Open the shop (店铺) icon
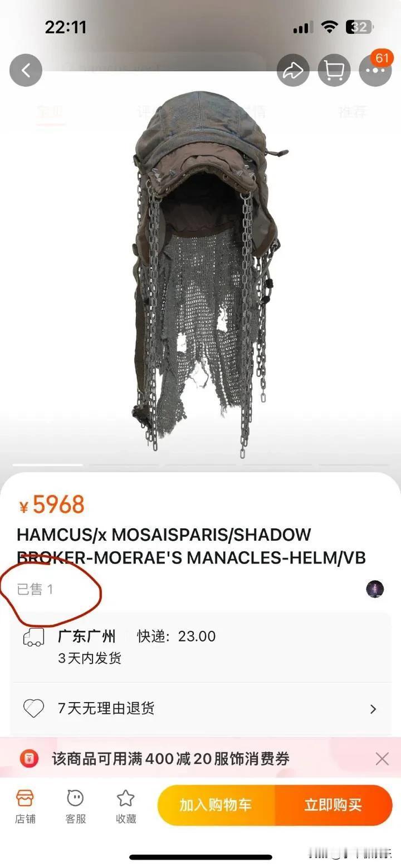 point(25,806)
